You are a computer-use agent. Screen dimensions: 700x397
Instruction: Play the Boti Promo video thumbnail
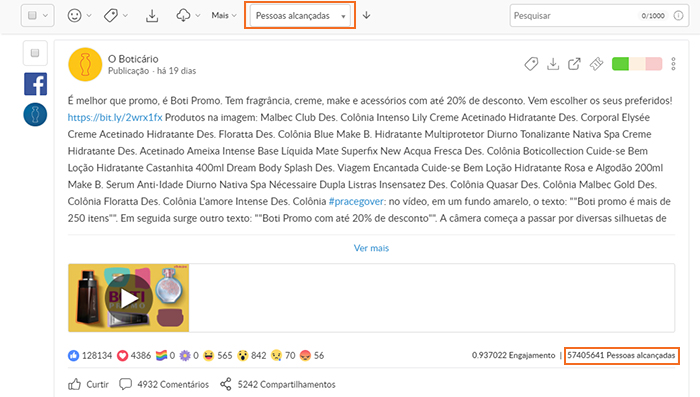pos(129,298)
